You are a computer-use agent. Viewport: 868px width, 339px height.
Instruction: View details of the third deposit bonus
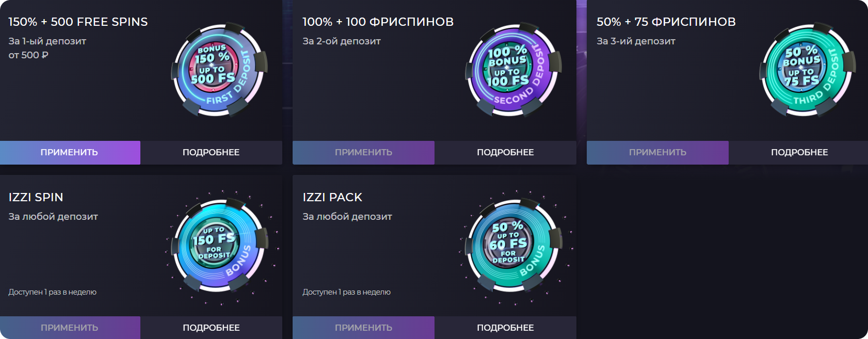pos(799,152)
